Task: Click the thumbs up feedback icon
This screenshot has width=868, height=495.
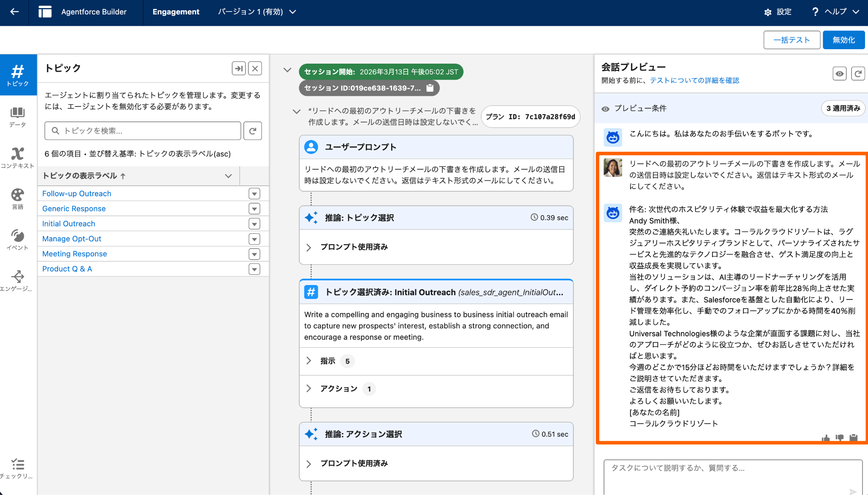Action: (x=826, y=438)
